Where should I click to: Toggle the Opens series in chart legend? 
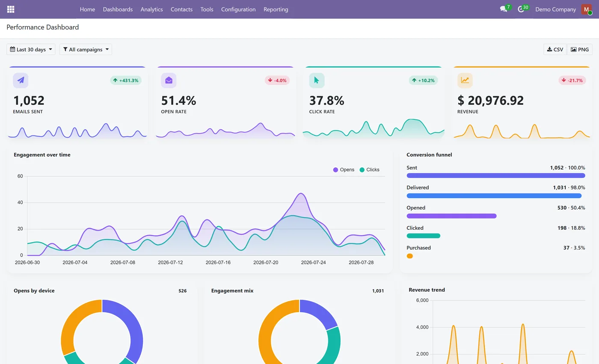tap(344, 170)
